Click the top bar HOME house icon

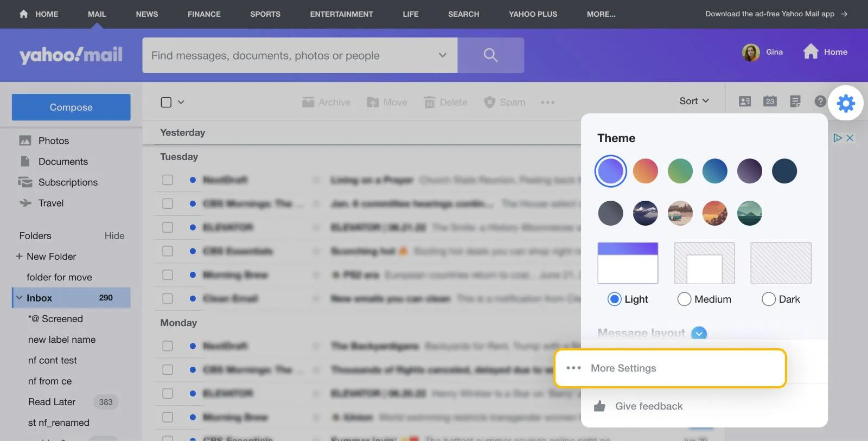tap(23, 14)
